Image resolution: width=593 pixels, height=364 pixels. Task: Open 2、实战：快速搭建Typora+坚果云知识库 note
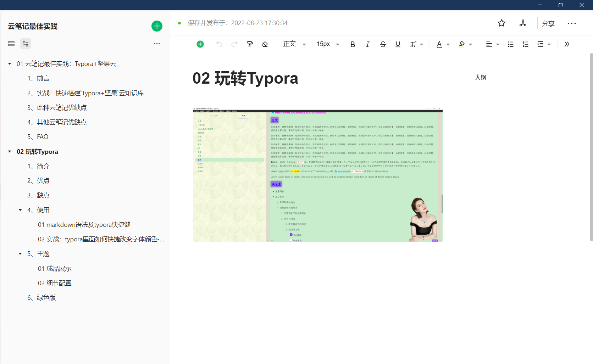(85, 93)
